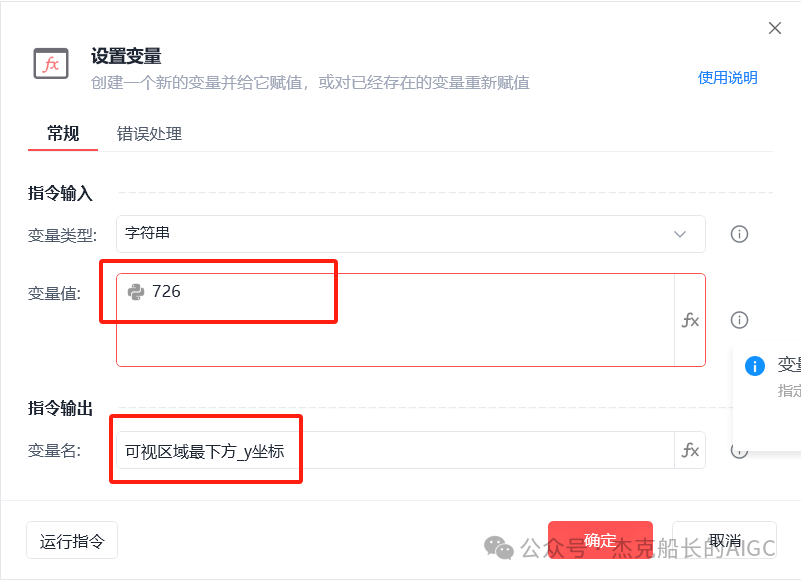Image resolution: width=801 pixels, height=580 pixels.
Task: Click the blue info icon in tooltip popup
Action: [755, 366]
